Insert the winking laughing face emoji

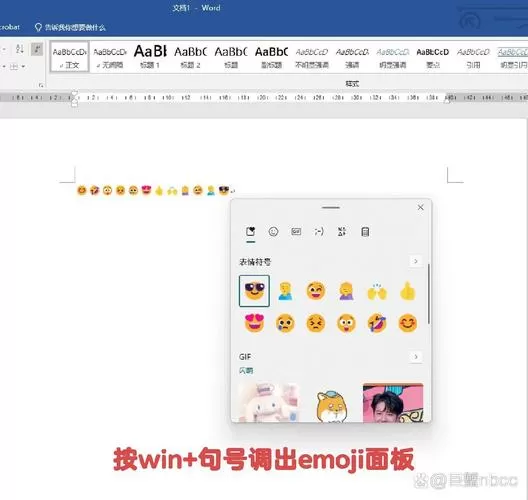tap(316, 291)
